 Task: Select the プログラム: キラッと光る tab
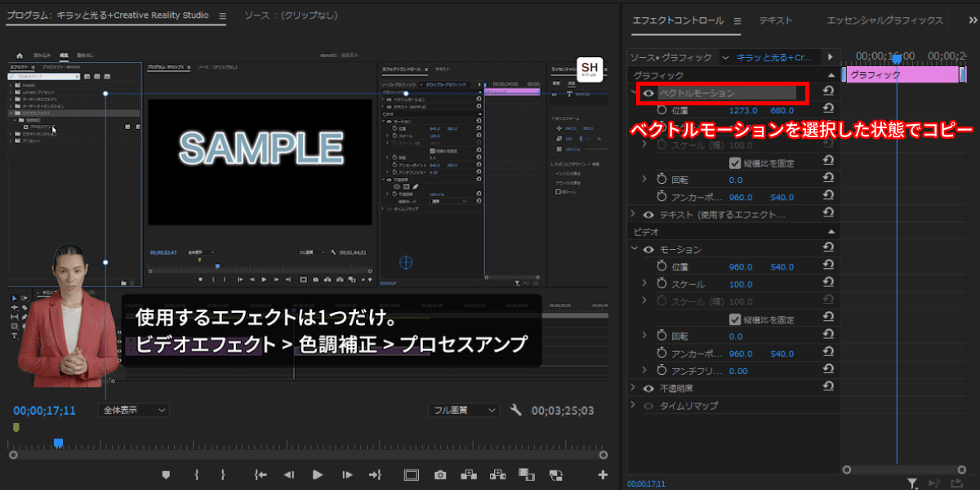[107, 16]
